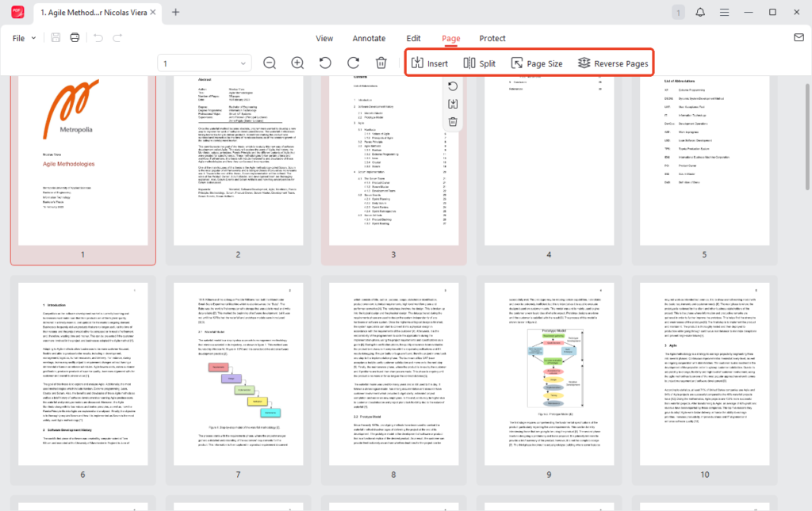This screenshot has width=812, height=511.
Task: Open notifications bell icon
Action: 700,12
